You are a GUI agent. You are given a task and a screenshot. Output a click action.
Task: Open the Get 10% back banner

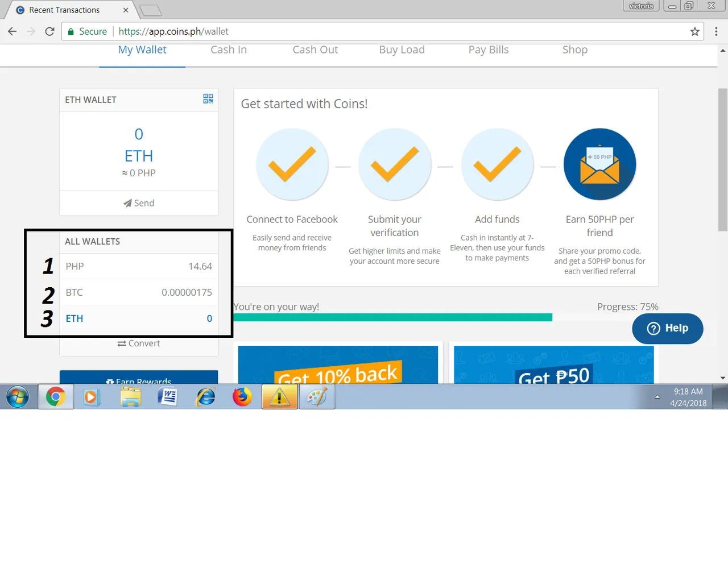click(x=338, y=365)
